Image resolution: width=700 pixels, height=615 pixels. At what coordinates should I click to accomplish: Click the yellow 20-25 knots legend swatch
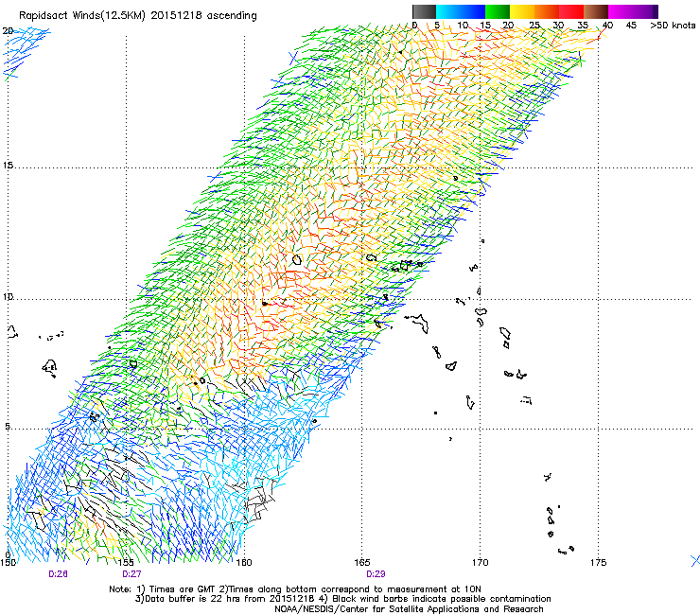point(522,11)
